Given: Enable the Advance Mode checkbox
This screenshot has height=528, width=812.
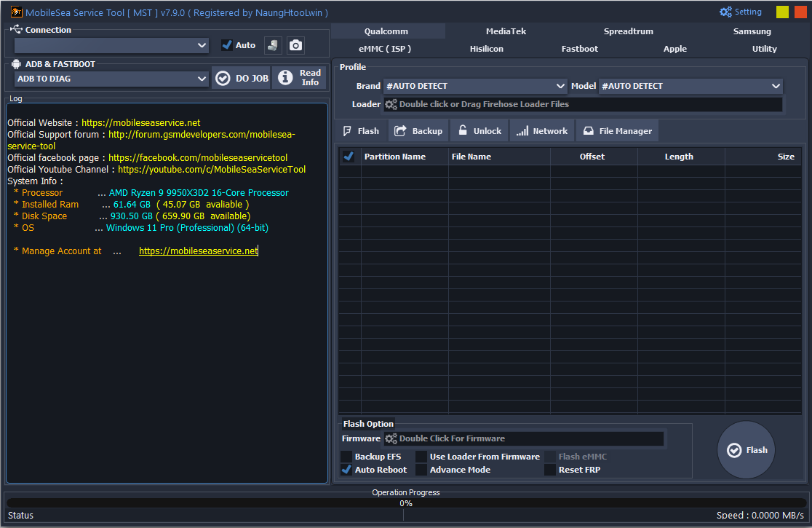Looking at the screenshot, I should click(421, 470).
